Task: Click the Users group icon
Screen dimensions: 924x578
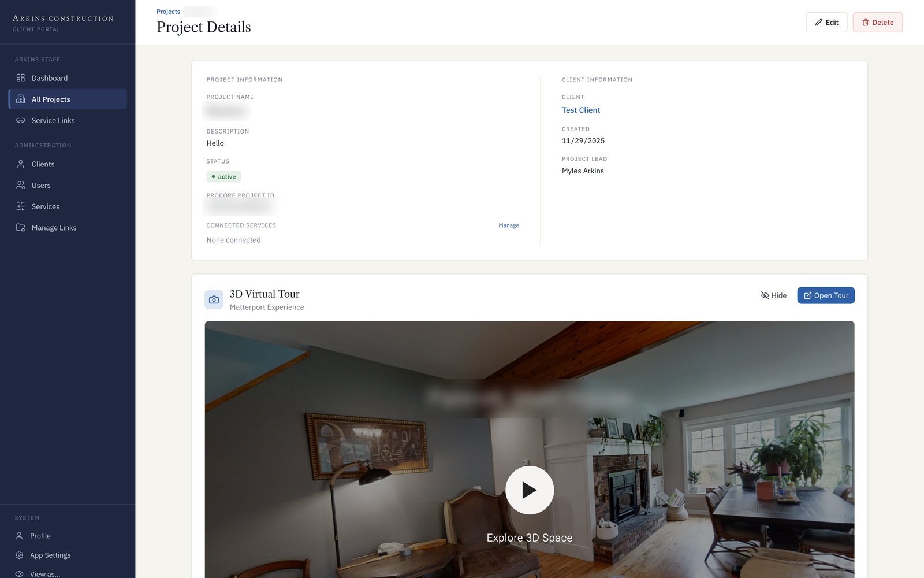Action: (21, 185)
